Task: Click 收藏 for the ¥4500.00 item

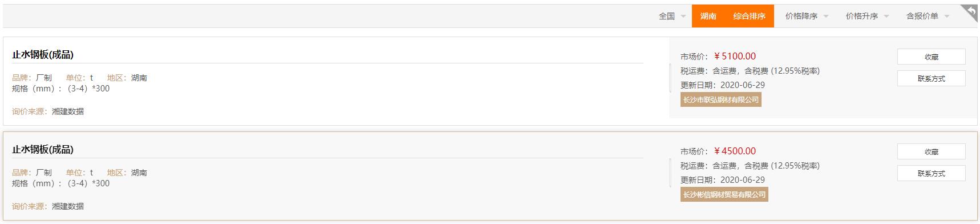Action: point(931,151)
